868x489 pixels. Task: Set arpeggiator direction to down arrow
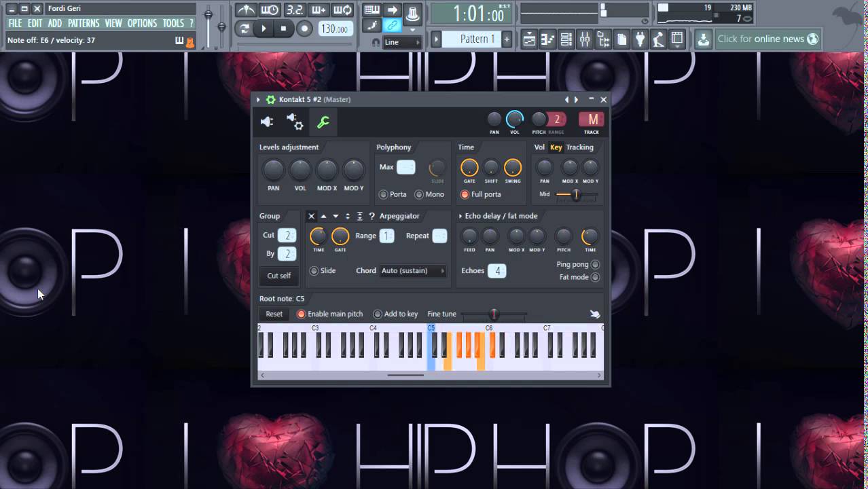(x=336, y=216)
